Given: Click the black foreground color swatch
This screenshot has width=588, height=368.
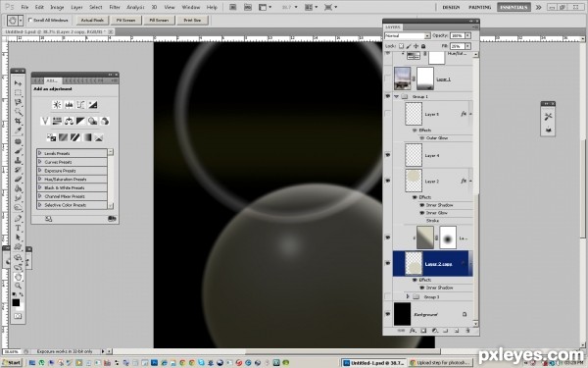Looking at the screenshot, I should [x=16, y=302].
